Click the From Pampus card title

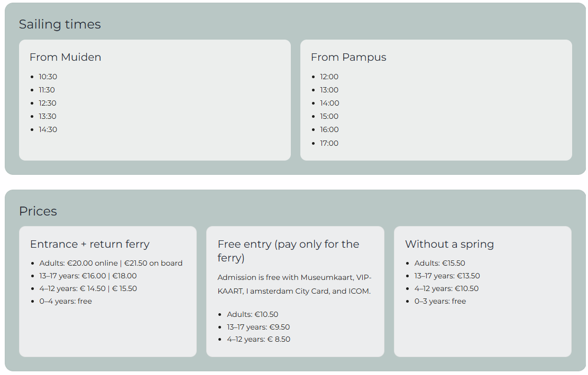click(x=348, y=58)
